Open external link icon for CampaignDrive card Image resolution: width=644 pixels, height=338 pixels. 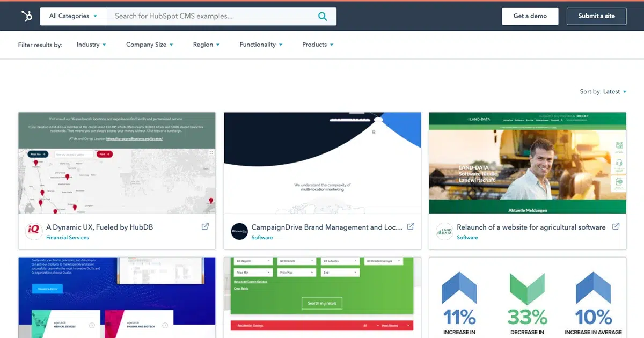point(411,226)
